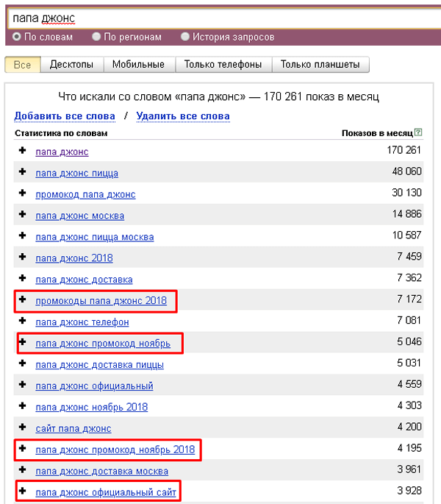Open 'папа джонс промокод ноябрь' keyword link
Viewport: 441px width, 504px height.
(x=103, y=344)
